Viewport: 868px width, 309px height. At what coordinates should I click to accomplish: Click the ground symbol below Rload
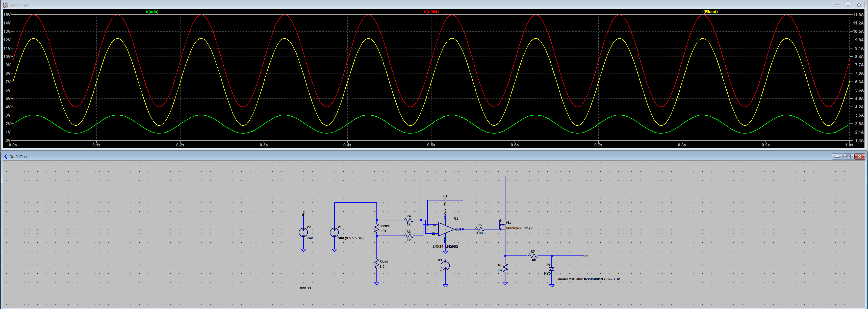[x=377, y=284]
